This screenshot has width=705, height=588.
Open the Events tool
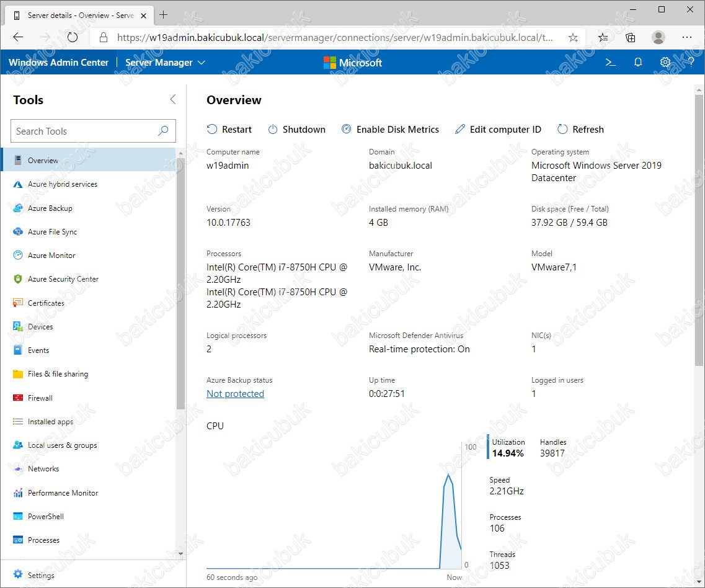[x=89, y=350]
